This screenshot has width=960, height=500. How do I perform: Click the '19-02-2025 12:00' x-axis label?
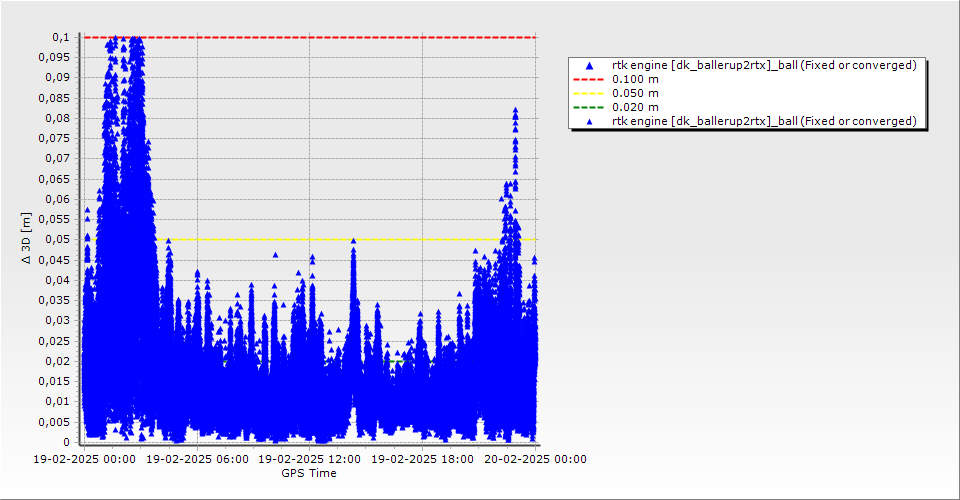[x=310, y=459]
